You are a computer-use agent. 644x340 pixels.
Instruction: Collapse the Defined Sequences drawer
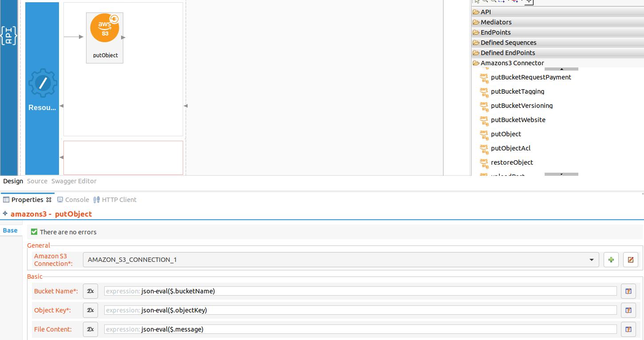[558, 43]
